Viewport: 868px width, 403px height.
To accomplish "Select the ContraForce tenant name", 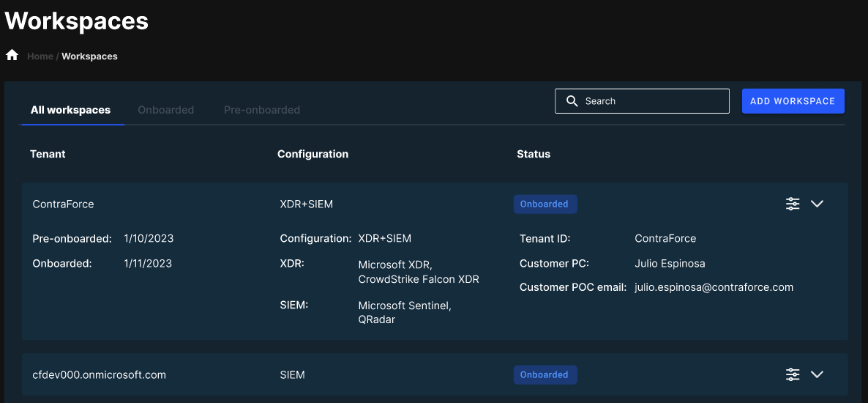I will pyautogui.click(x=63, y=204).
